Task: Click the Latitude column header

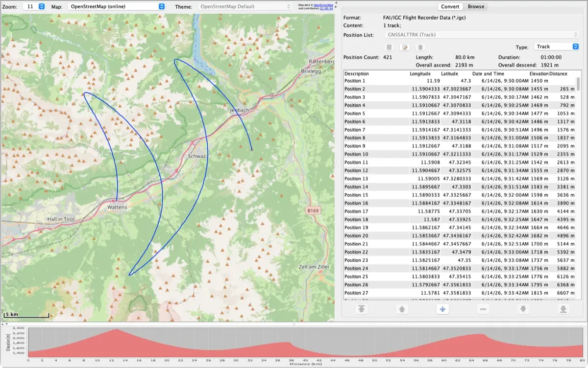Action: coord(449,74)
